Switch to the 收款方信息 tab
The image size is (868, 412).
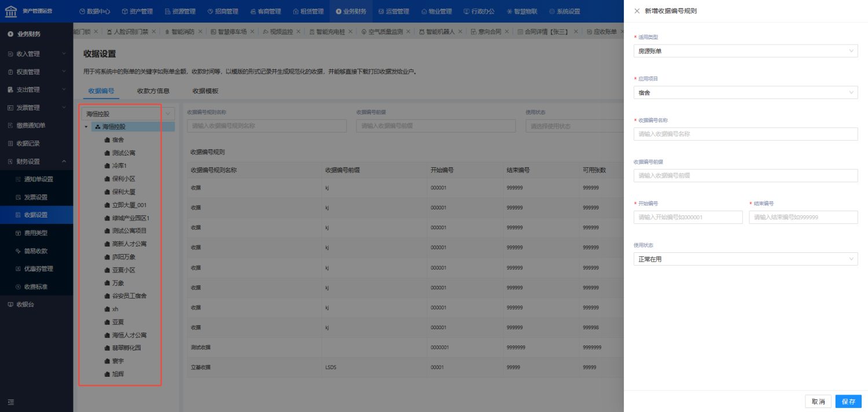coord(153,91)
